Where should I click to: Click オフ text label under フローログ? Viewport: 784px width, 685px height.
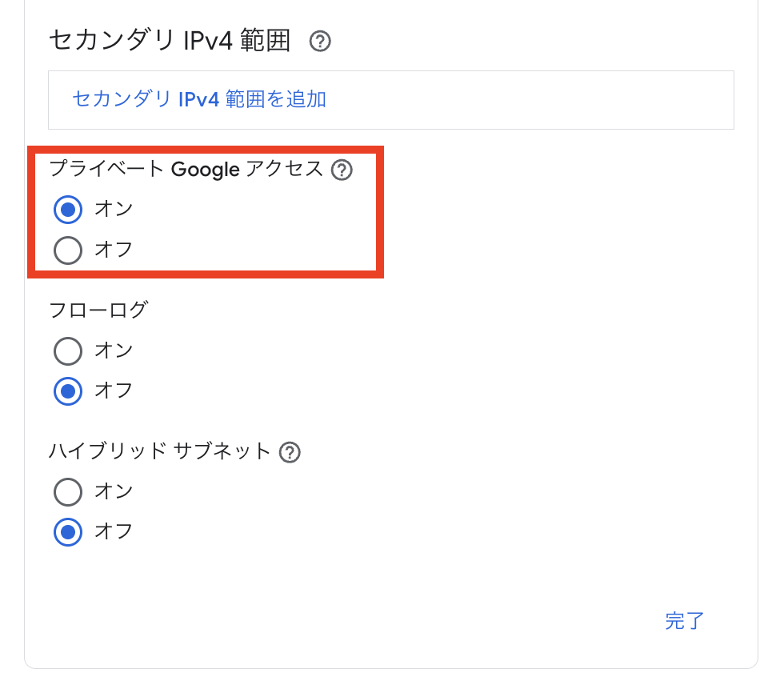[114, 391]
